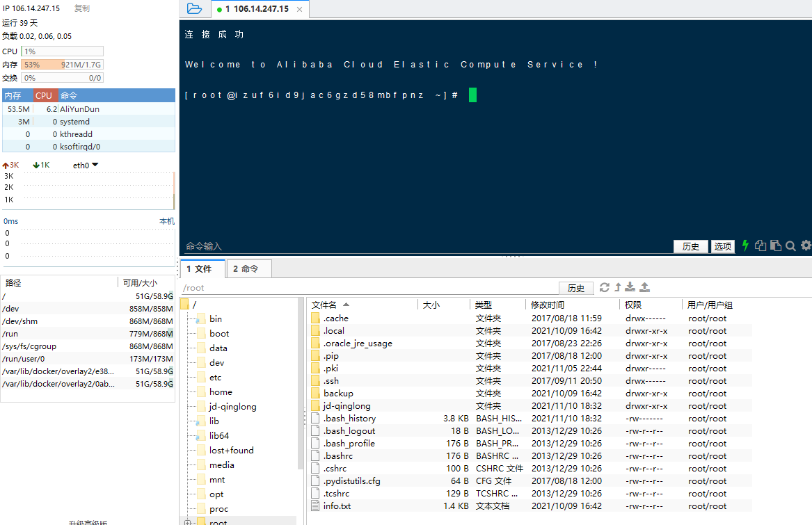Download the selected file
This screenshot has width=812, height=525.
coord(630,286)
